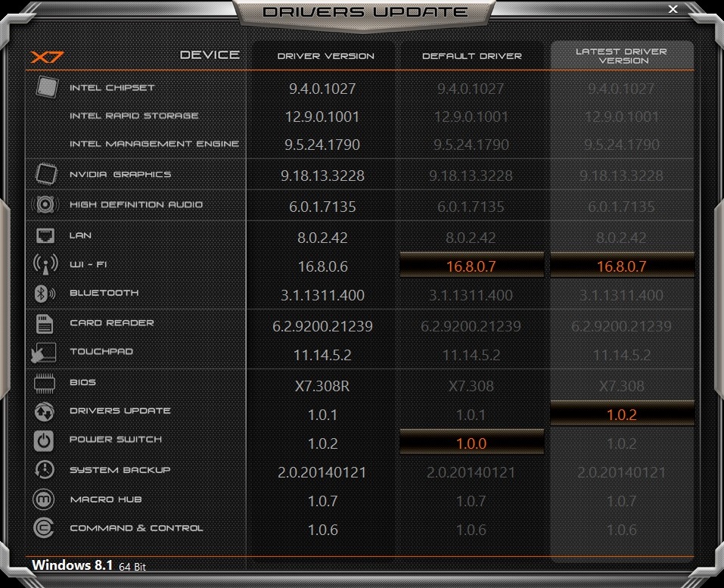Image resolution: width=724 pixels, height=588 pixels.
Task: Select the Default Driver column header
Action: click(x=472, y=56)
